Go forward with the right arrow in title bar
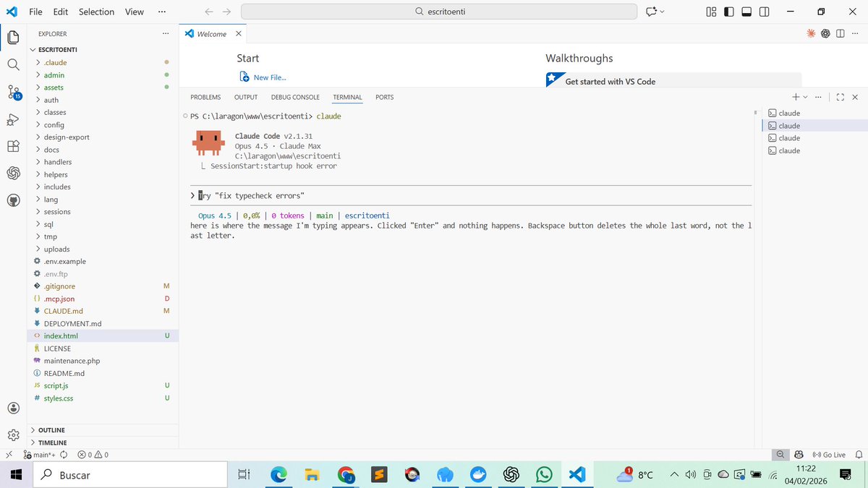Image resolution: width=868 pixels, height=488 pixels. 227,12
